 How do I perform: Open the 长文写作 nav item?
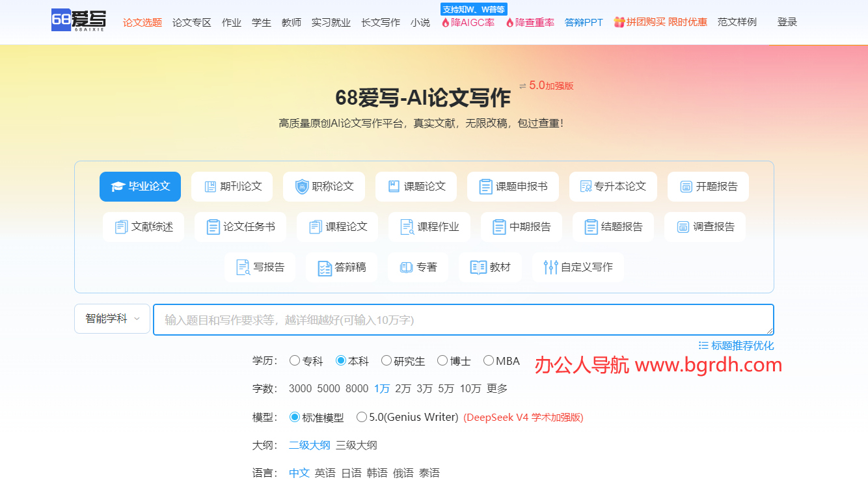(x=381, y=22)
